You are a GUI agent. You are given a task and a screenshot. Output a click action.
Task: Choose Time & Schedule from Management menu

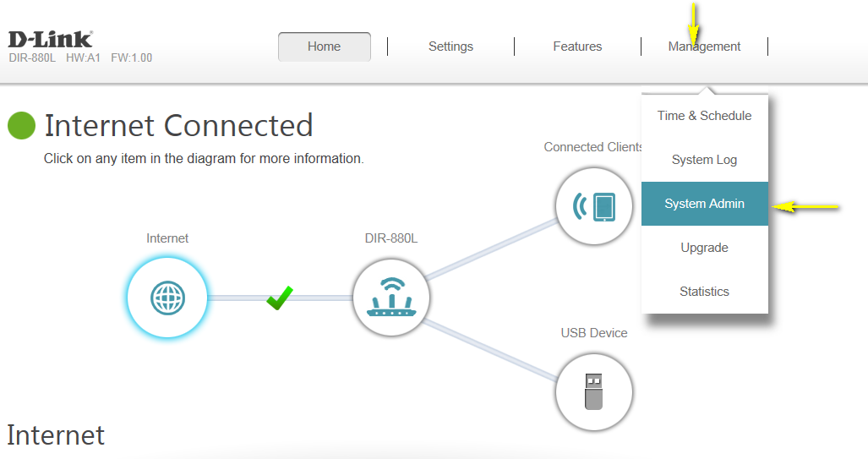pyautogui.click(x=704, y=116)
